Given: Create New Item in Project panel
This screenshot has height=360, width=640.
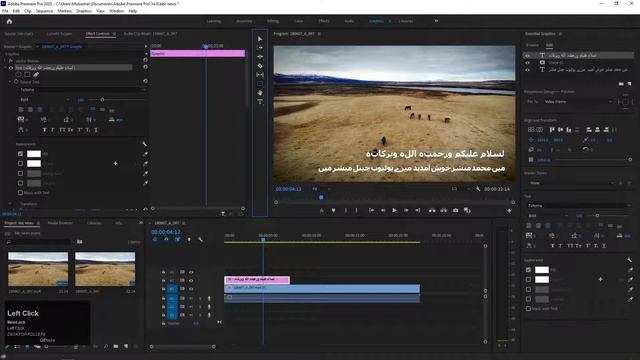Looking at the screenshot, I should point(126,347).
